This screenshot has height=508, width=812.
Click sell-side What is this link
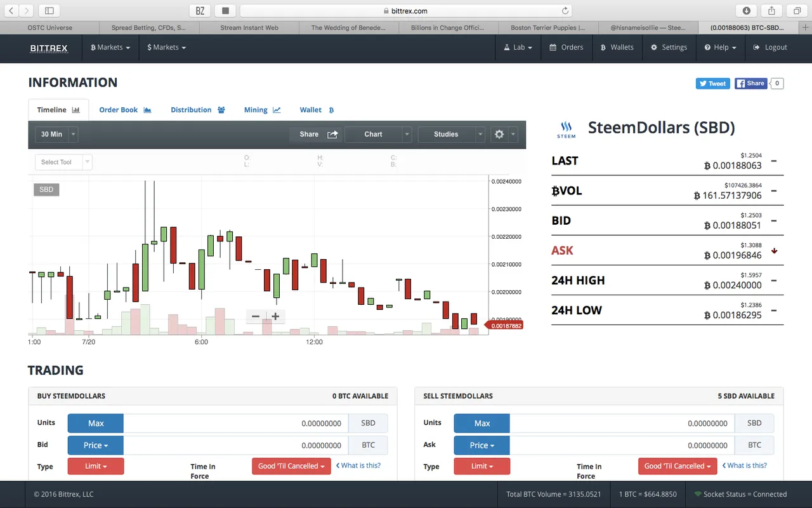pos(745,465)
